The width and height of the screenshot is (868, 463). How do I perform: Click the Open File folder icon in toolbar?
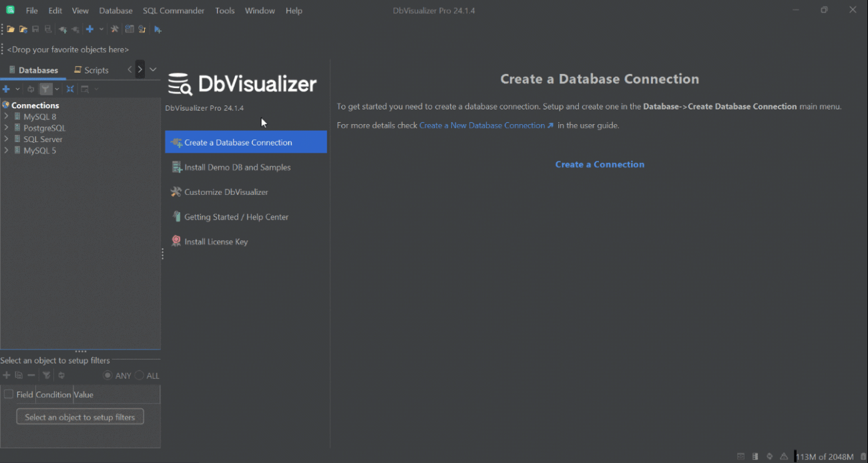click(x=11, y=29)
